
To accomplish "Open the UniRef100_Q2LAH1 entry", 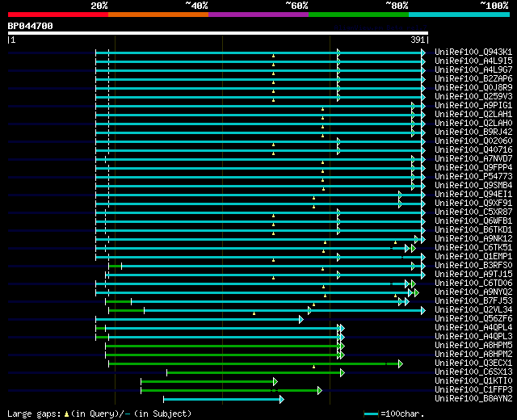I will click(473, 114).
